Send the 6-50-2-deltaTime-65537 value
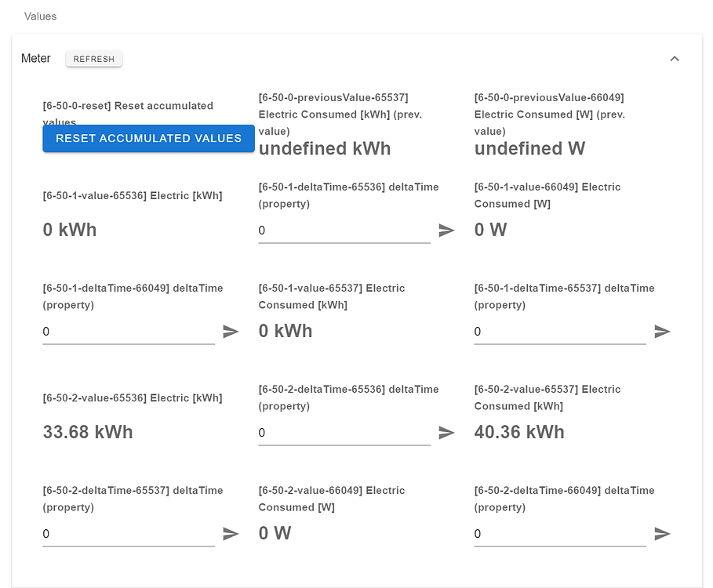713x588 pixels. coord(231,534)
